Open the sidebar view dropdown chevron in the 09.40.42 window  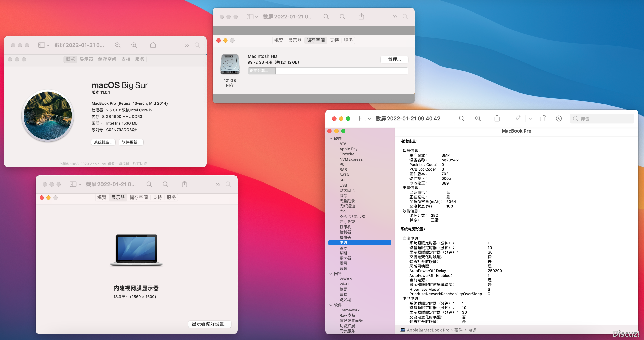pos(369,119)
